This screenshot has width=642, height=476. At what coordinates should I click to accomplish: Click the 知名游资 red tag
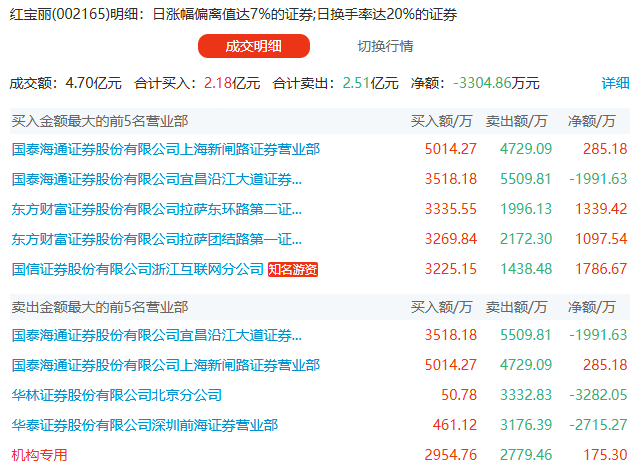point(293,269)
